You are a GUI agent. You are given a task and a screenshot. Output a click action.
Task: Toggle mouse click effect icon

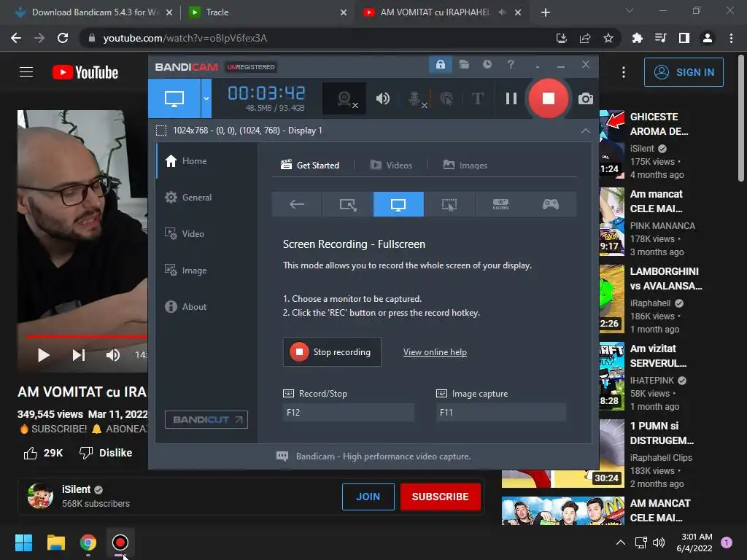pos(446,98)
